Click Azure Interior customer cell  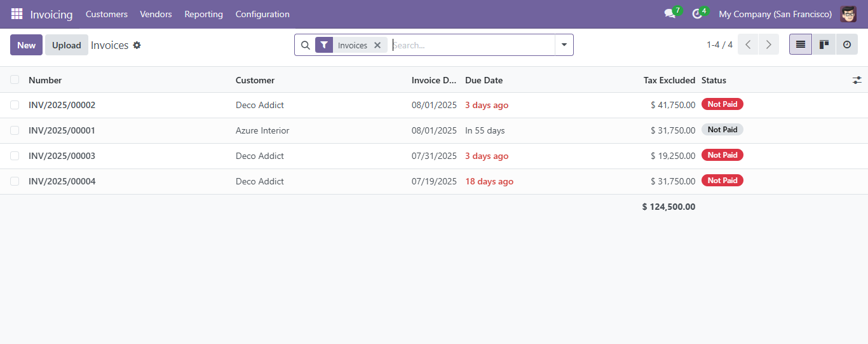262,130
